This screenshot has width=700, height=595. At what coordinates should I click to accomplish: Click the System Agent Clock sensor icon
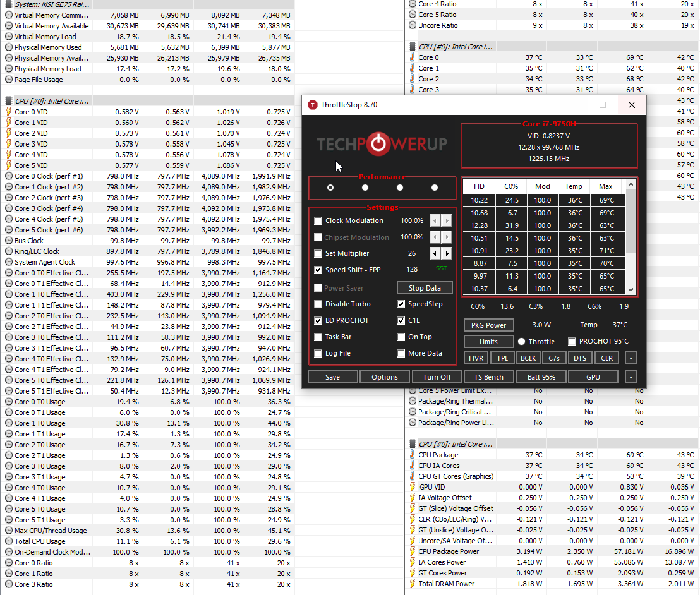(x=8, y=262)
